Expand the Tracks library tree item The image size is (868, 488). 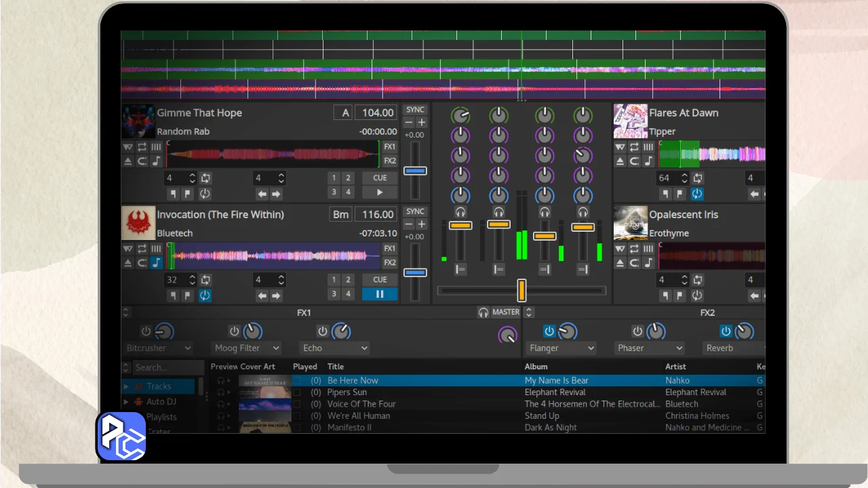(x=126, y=386)
